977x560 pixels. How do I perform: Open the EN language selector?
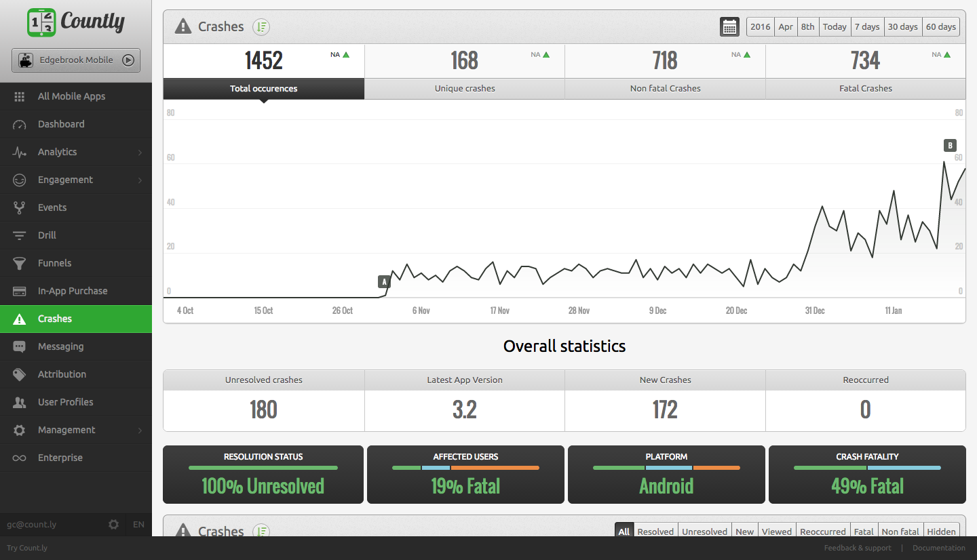pos(138,524)
